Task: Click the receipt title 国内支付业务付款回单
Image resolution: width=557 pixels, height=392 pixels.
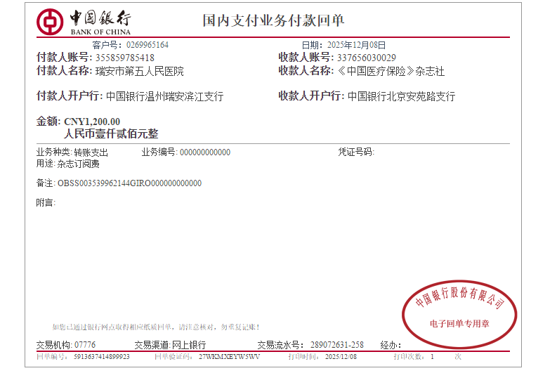Action: point(274,20)
